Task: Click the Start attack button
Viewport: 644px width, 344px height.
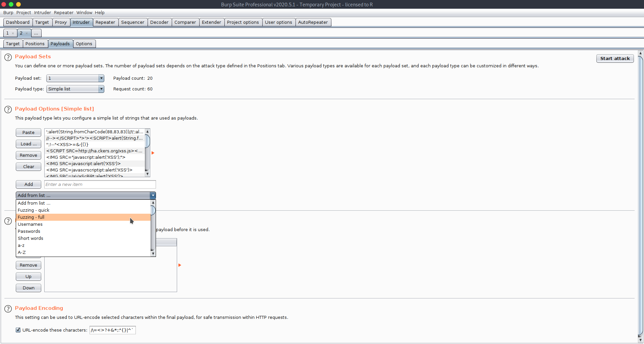Action: (615, 58)
